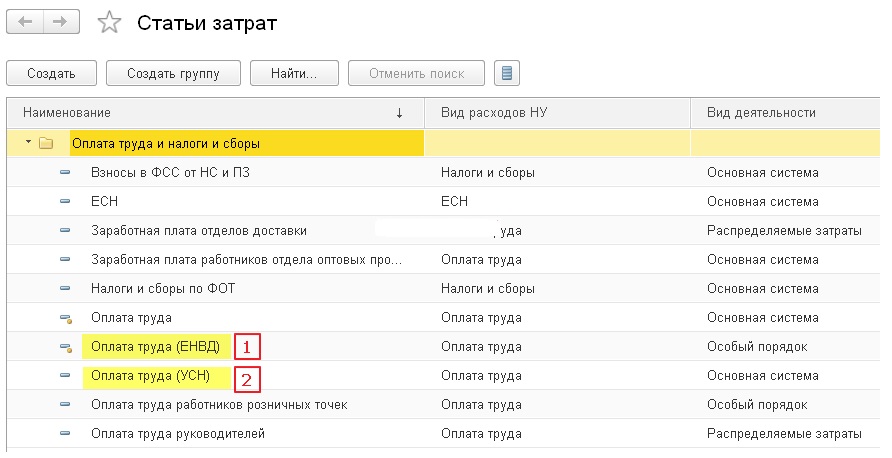Select the group Оплата труда и налоги и сборы
Image resolution: width=892 pixels, height=458 pixels.
pyautogui.click(x=166, y=143)
